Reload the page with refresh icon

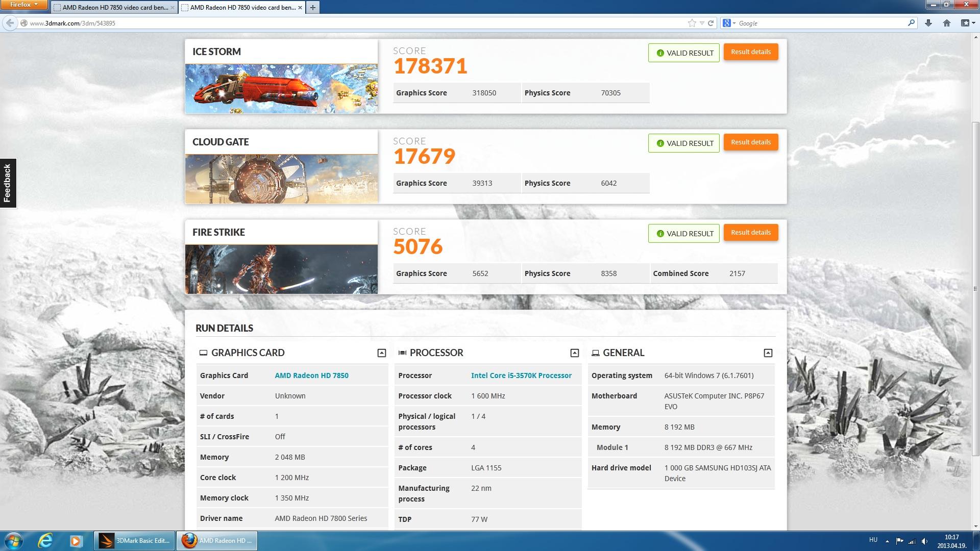coord(710,23)
